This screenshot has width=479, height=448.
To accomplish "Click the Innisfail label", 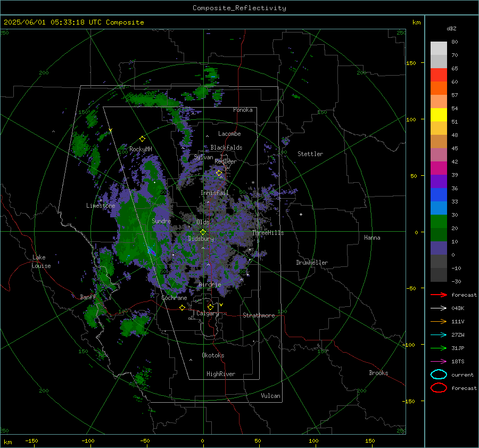I will (214, 193).
